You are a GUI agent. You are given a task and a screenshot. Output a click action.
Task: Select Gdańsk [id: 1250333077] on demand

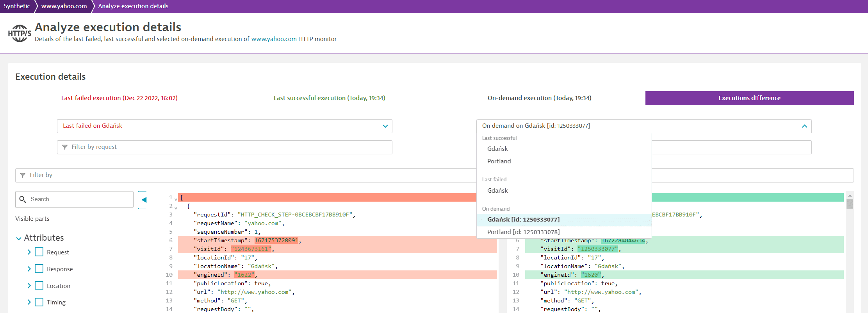(564, 220)
